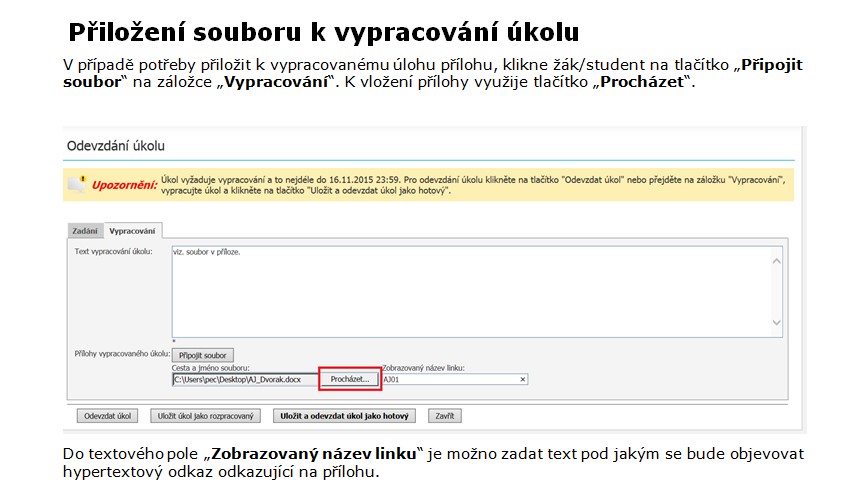Focus the Cesta a jméno souboru path field
This screenshot has width=850, height=492.
[244, 380]
